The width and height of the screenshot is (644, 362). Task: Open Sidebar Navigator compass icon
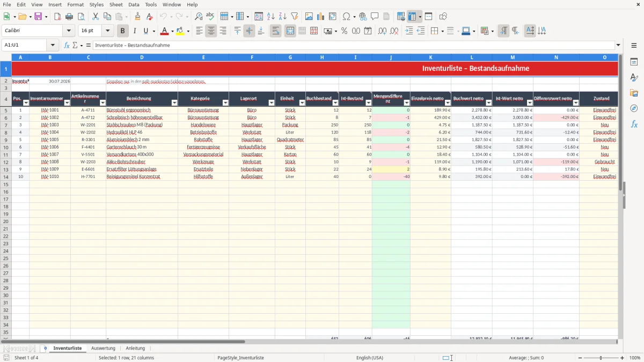[634, 108]
